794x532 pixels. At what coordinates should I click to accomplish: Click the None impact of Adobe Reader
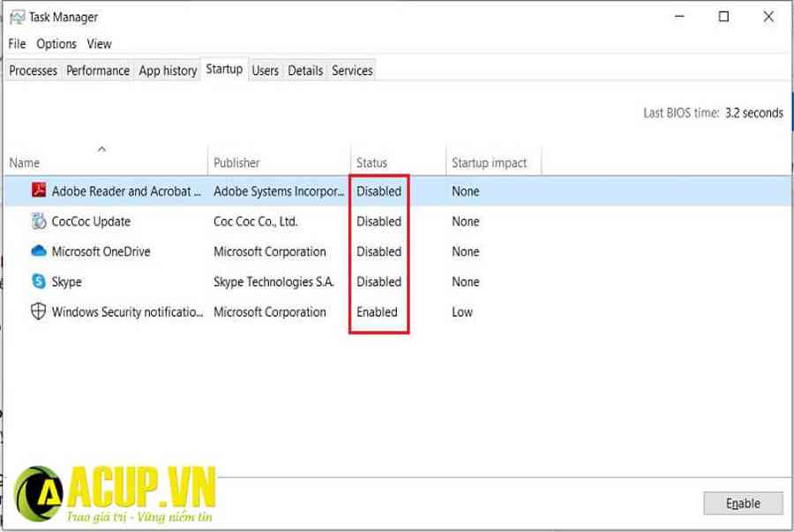point(465,191)
